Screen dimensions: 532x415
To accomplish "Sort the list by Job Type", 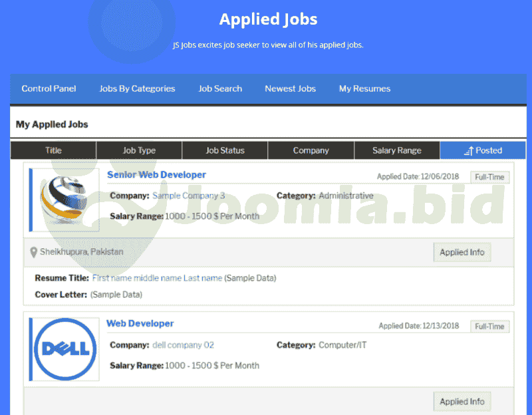I will [x=139, y=150].
